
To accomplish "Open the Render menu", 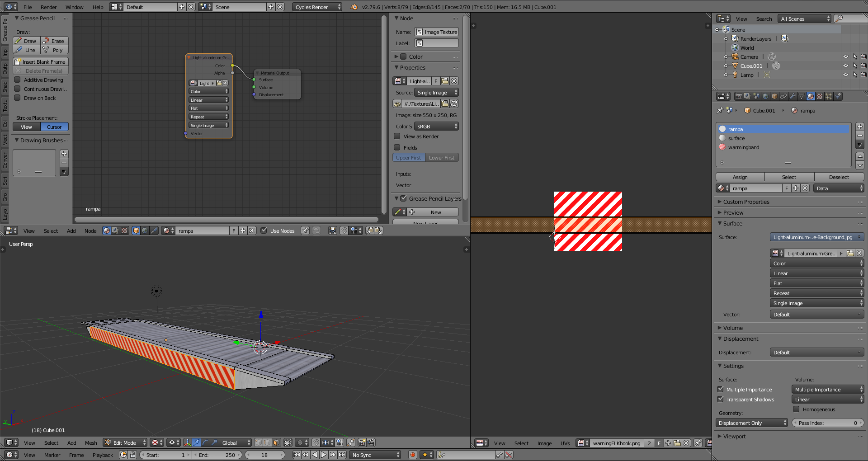I will pyautogui.click(x=48, y=7).
